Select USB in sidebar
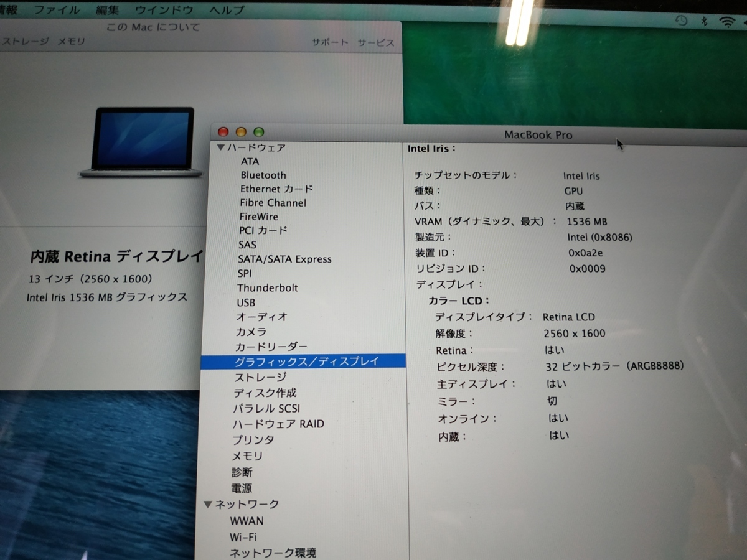Image resolution: width=747 pixels, height=560 pixels. tap(246, 303)
